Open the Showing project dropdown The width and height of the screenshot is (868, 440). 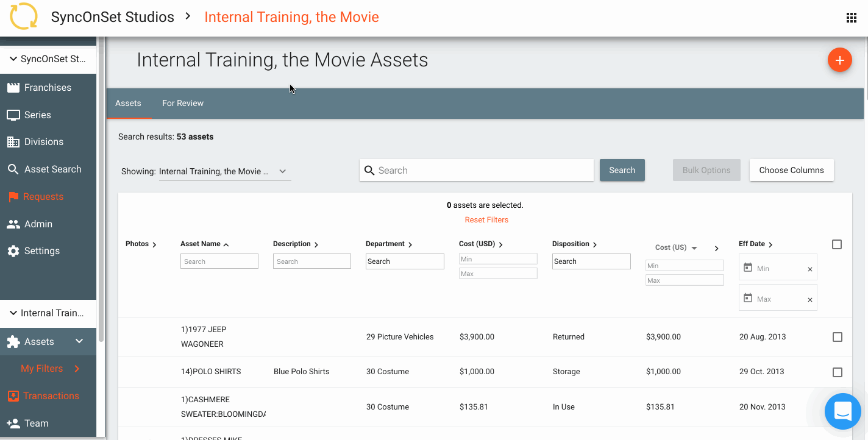coord(224,171)
